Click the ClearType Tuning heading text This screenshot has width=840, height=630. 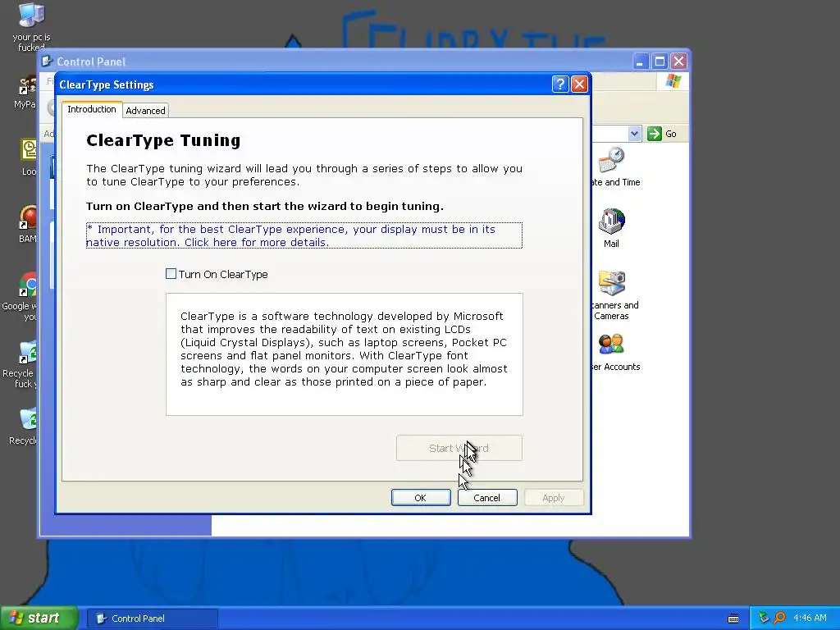tap(163, 140)
